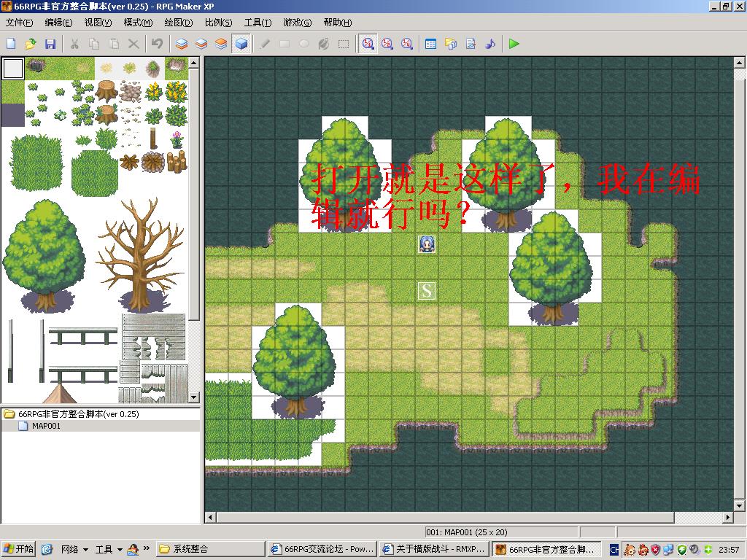The height and width of the screenshot is (560, 747).
Task: Click the 开始 Start button
Action: pyautogui.click(x=19, y=549)
